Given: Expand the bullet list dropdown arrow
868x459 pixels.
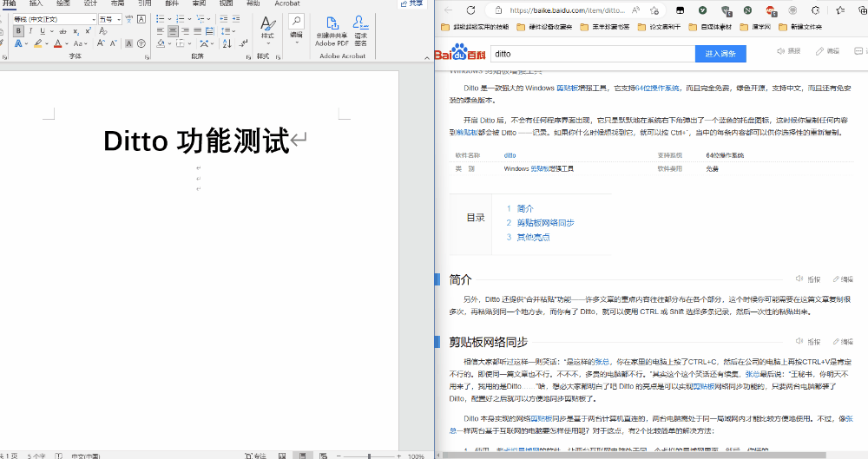Looking at the screenshot, I should (x=169, y=19).
